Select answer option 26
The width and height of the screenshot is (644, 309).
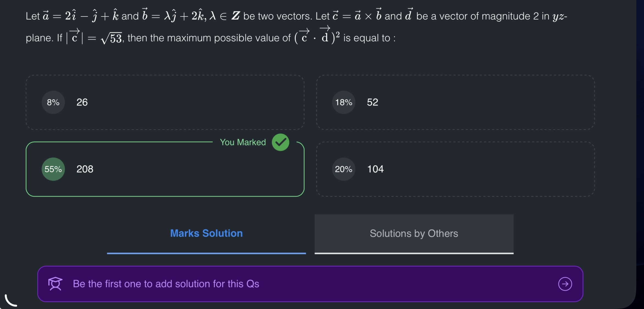click(x=82, y=102)
